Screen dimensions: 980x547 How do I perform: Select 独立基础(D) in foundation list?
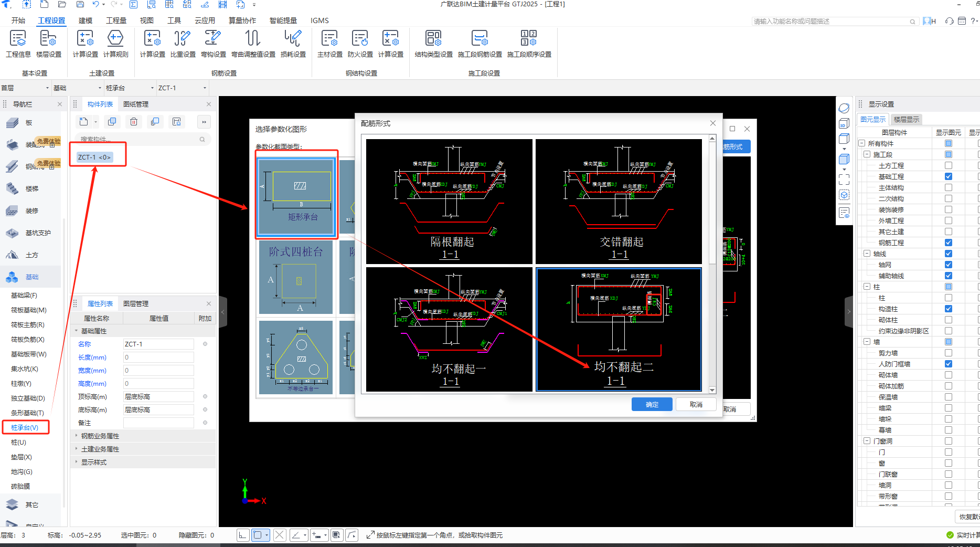[x=28, y=398]
